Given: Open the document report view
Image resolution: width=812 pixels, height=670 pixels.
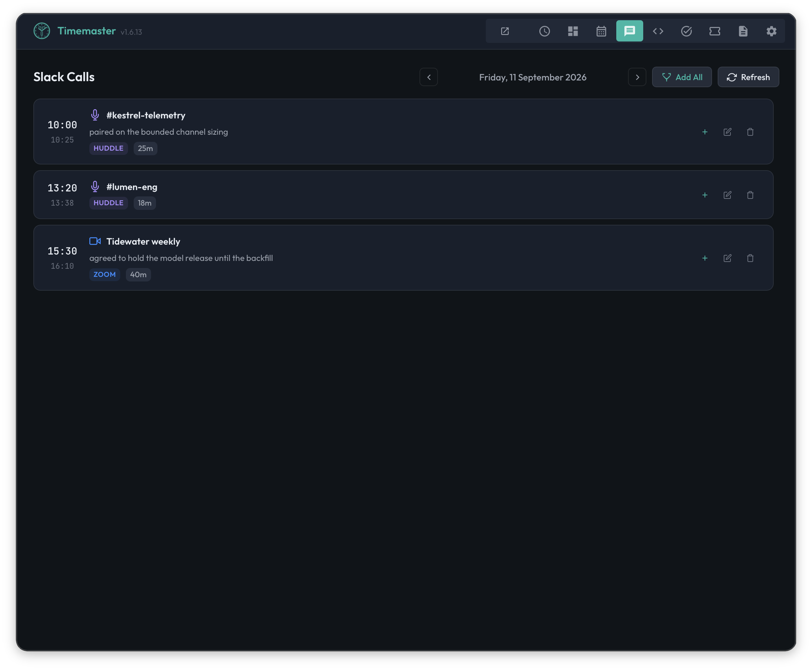Looking at the screenshot, I should [743, 31].
